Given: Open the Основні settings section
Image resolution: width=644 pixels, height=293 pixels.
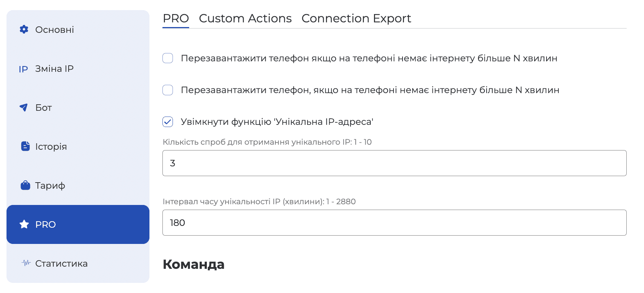Looking at the screenshot, I should coord(55,30).
